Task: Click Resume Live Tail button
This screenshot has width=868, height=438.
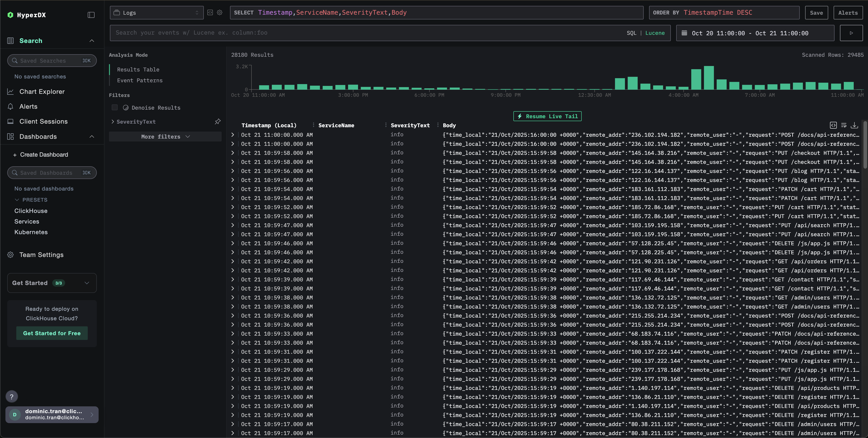Action: click(x=547, y=116)
